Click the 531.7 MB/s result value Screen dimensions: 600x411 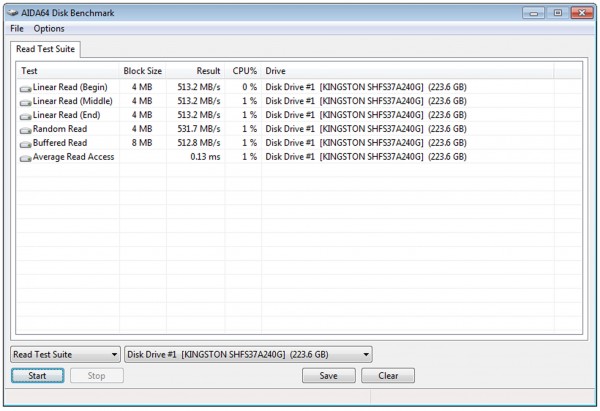click(x=199, y=129)
